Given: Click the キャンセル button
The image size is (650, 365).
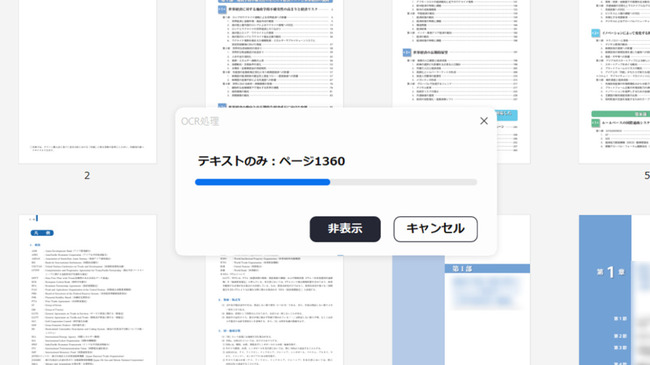Looking at the screenshot, I should pos(435,229).
